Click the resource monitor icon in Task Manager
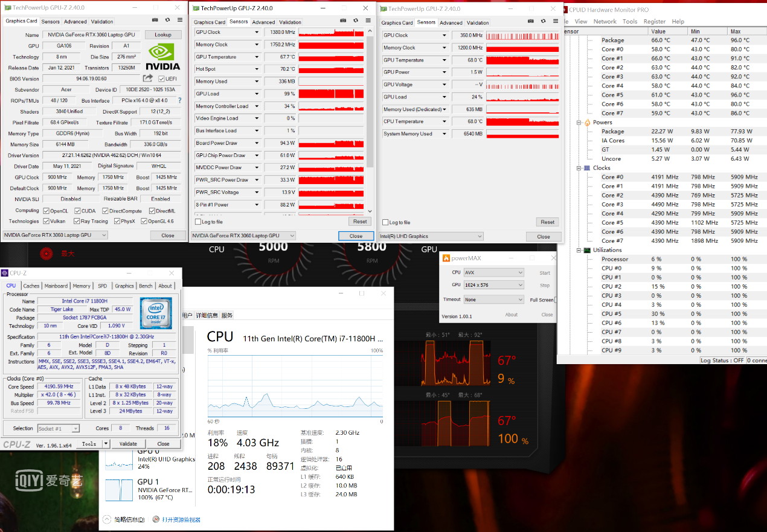 156,519
